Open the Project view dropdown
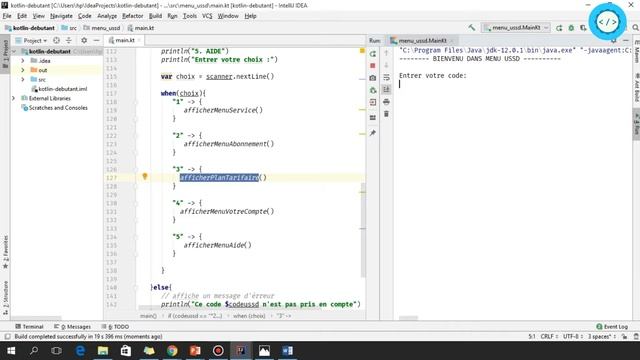This screenshot has width=640, height=360. pyautogui.click(x=31, y=40)
